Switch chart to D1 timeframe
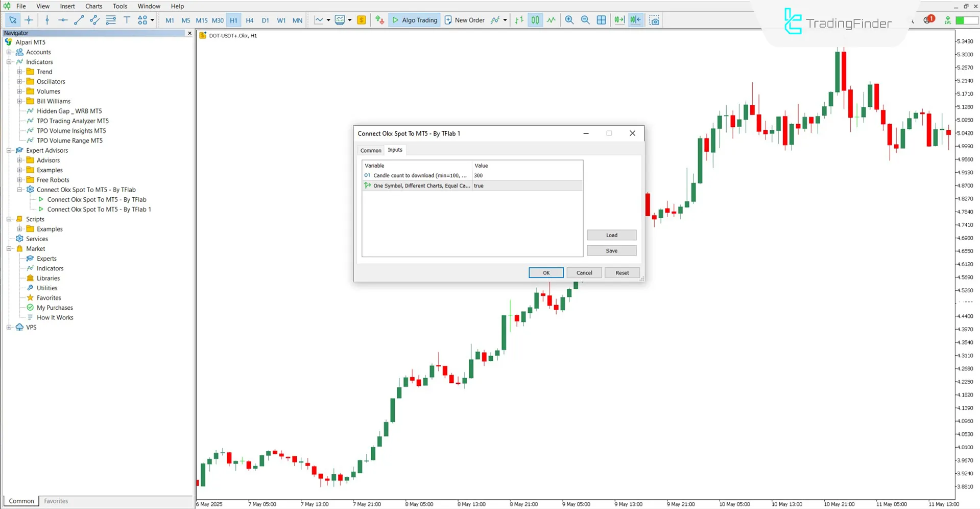The width and height of the screenshot is (980, 509). pos(266,20)
